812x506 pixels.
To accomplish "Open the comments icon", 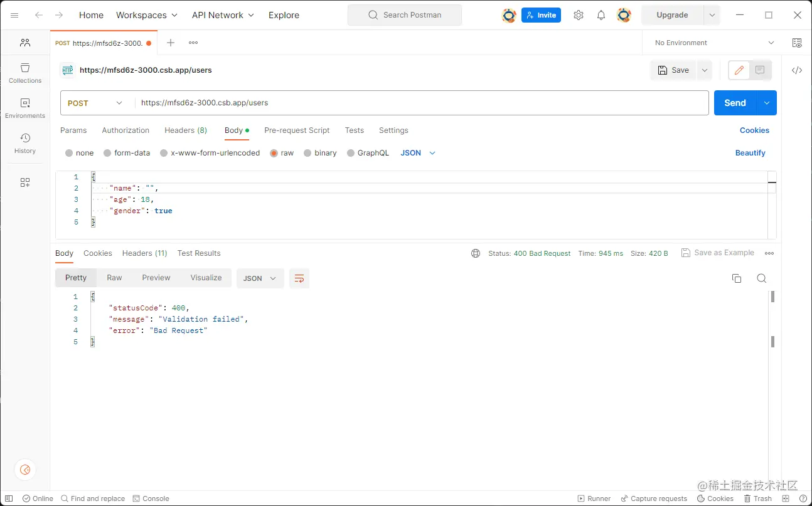I will point(760,70).
